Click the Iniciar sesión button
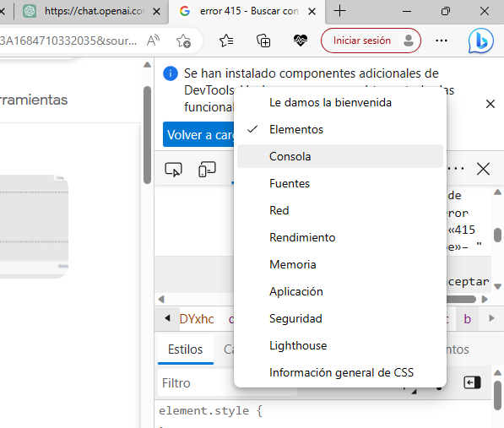Image resolution: width=504 pixels, height=428 pixels. pyautogui.click(x=371, y=41)
